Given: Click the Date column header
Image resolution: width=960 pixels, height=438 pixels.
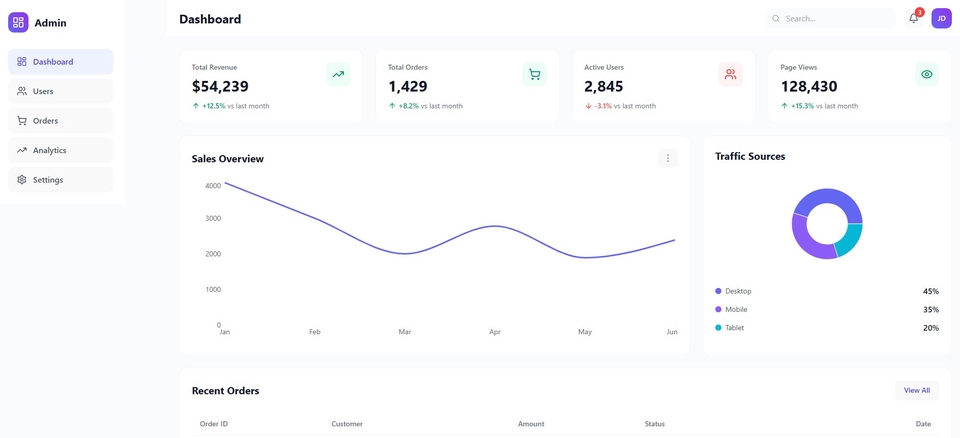Looking at the screenshot, I should [924, 424].
